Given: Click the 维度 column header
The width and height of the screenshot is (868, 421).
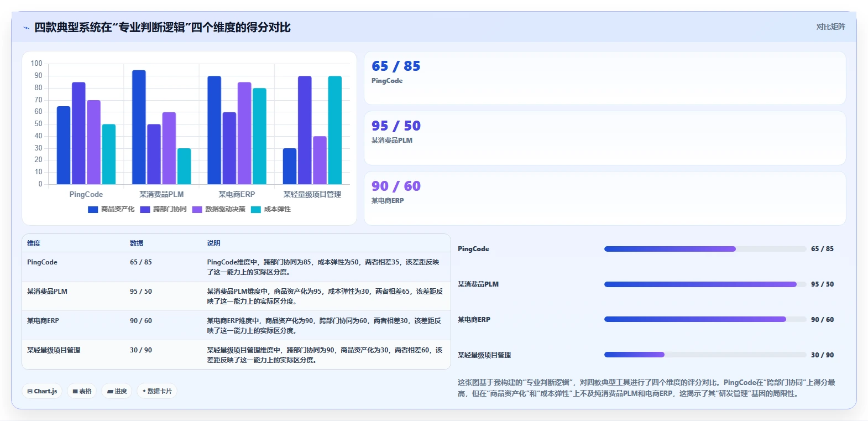Looking at the screenshot, I should (34, 243).
